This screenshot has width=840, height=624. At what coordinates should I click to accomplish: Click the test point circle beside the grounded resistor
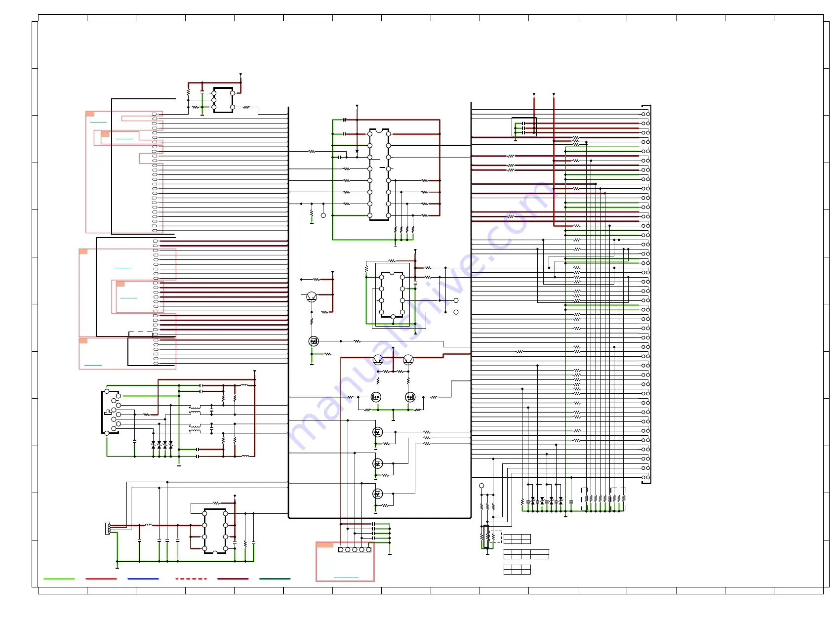tap(323, 215)
